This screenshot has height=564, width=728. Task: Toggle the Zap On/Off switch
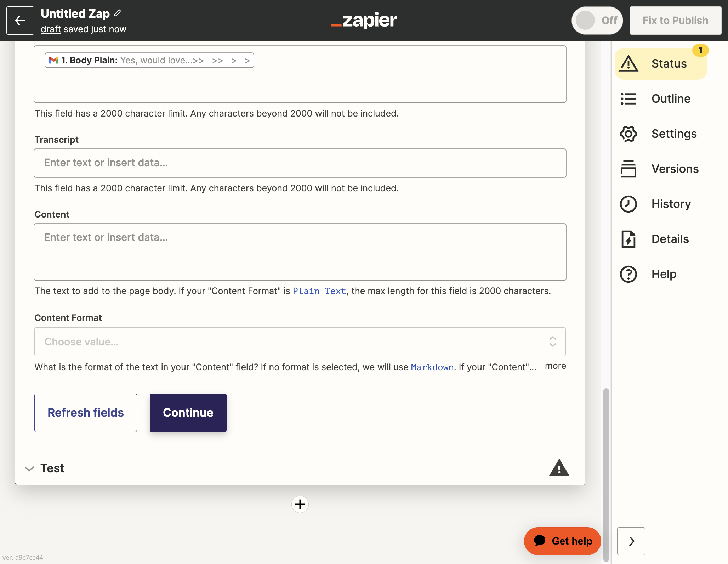pos(597,21)
